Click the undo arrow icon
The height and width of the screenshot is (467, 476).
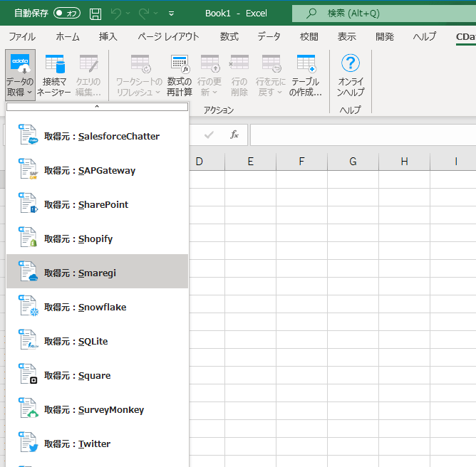[116, 14]
